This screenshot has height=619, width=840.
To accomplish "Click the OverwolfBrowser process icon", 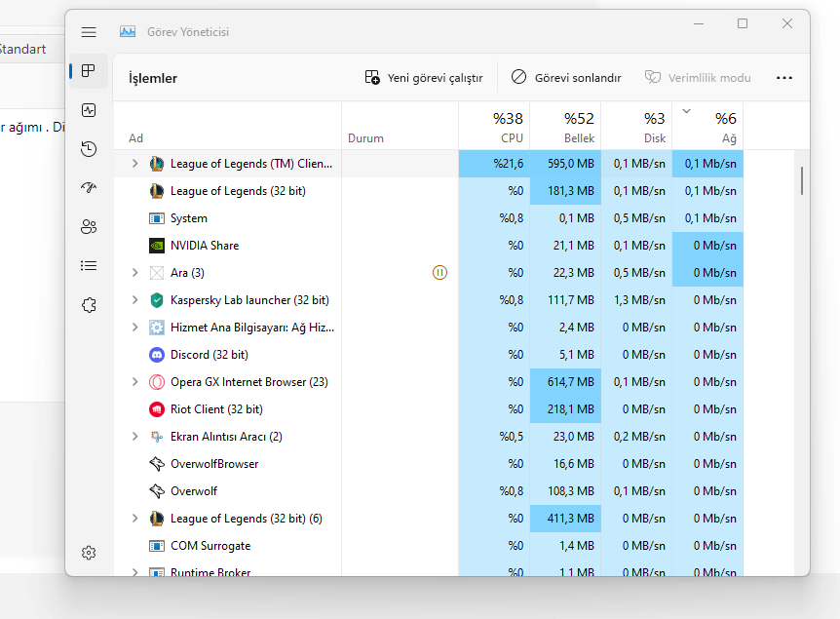I will pyautogui.click(x=157, y=464).
